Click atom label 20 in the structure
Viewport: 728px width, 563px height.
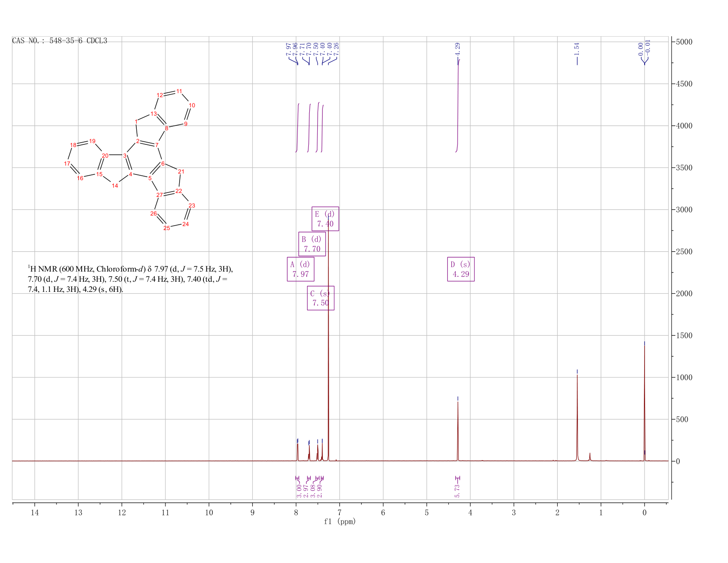click(x=105, y=155)
